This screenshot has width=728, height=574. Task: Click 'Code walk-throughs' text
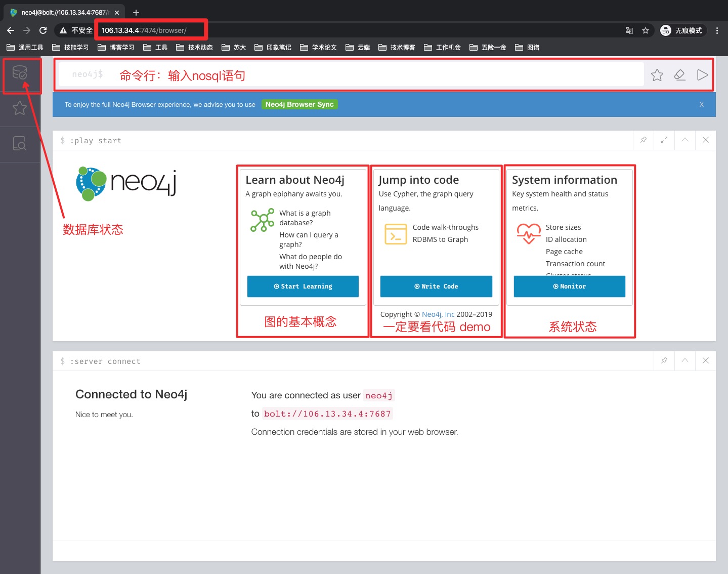click(x=446, y=227)
